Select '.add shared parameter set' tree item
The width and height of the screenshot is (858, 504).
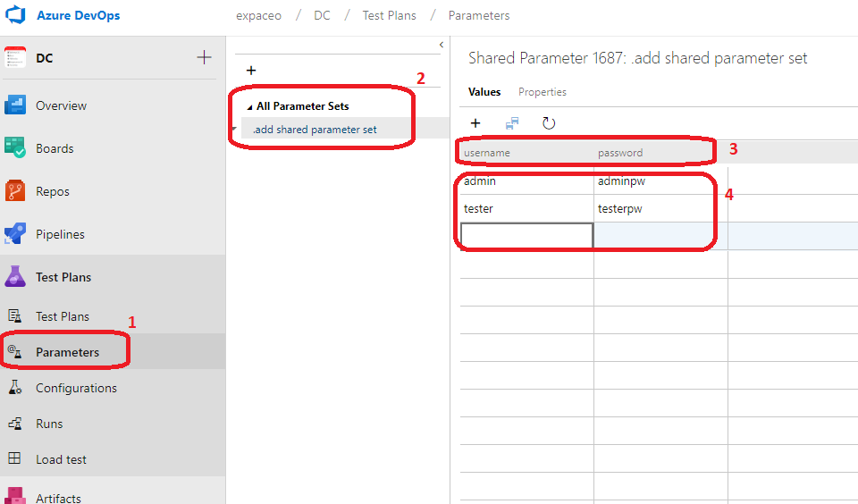[315, 130]
